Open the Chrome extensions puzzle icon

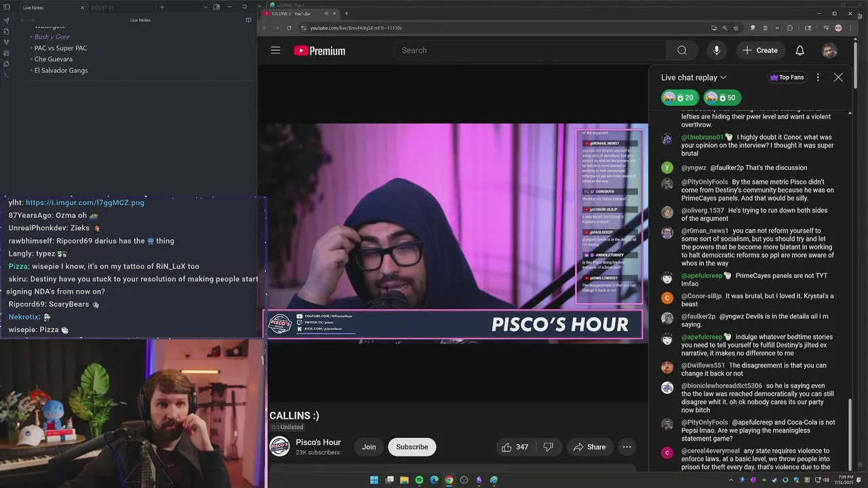coord(790,28)
